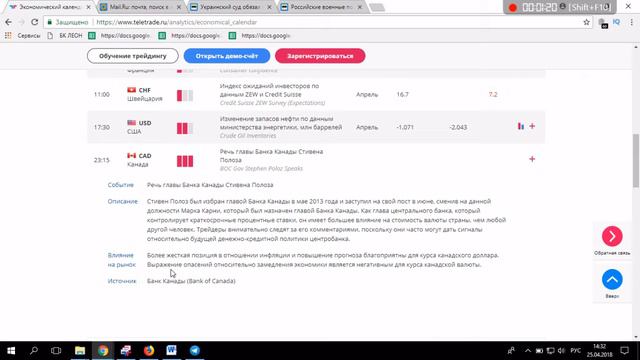
Task: Bookmark this page with star icon
Action: pyautogui.click(x=587, y=22)
